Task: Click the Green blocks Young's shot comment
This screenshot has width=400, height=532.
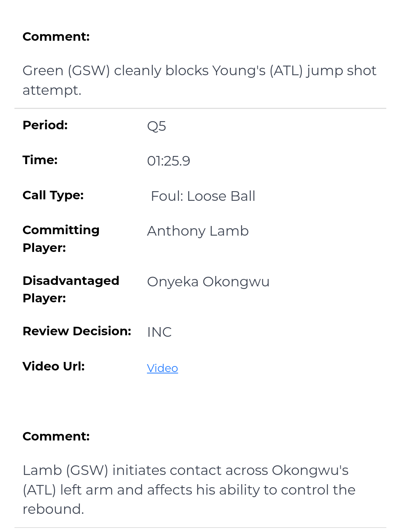Action: (x=199, y=80)
